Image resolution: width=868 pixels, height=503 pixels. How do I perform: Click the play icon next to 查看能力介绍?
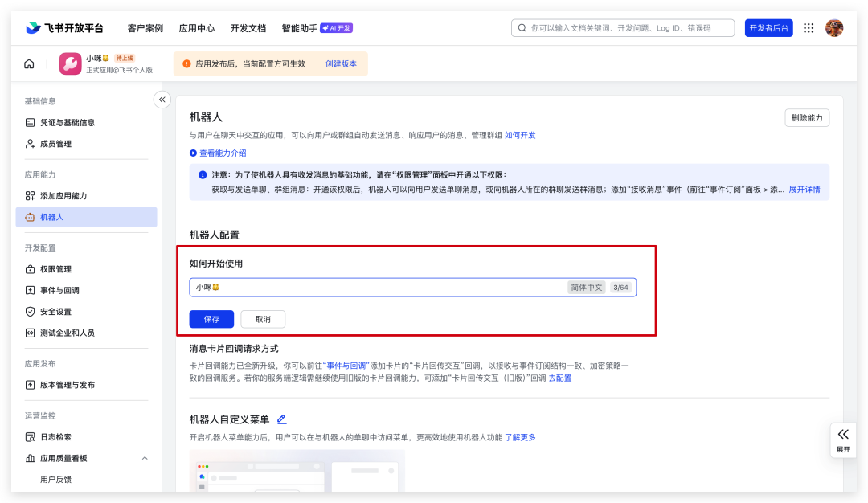click(x=193, y=153)
